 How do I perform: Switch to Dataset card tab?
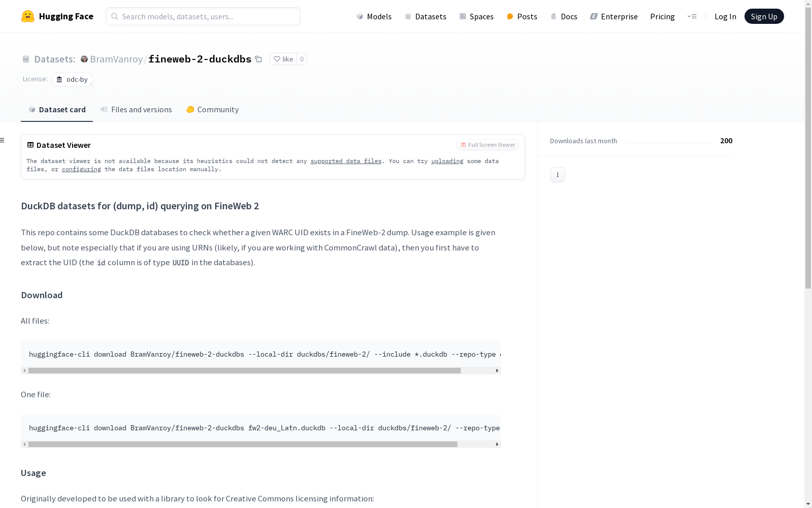click(x=57, y=109)
